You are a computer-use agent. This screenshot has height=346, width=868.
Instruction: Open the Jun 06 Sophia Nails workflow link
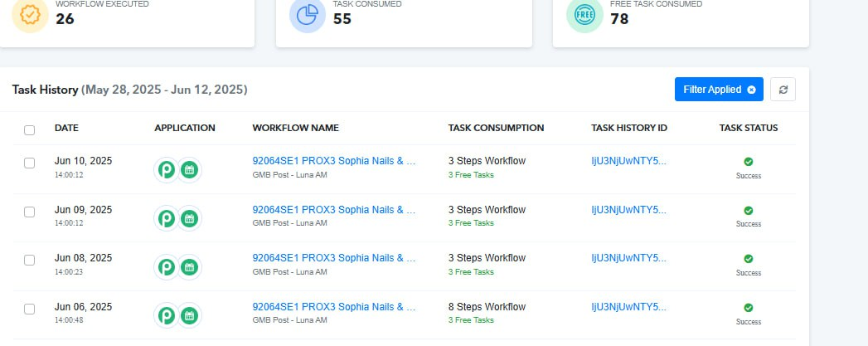[x=334, y=307]
